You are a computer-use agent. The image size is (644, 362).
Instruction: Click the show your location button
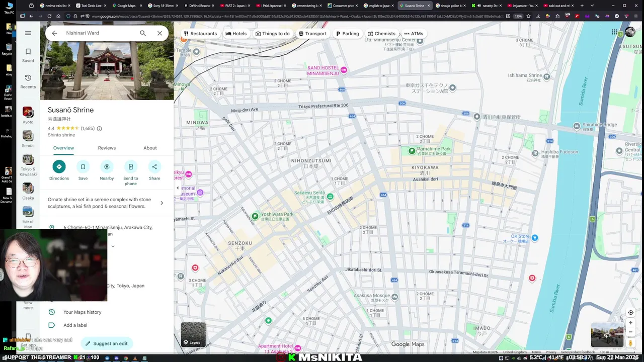(x=630, y=312)
